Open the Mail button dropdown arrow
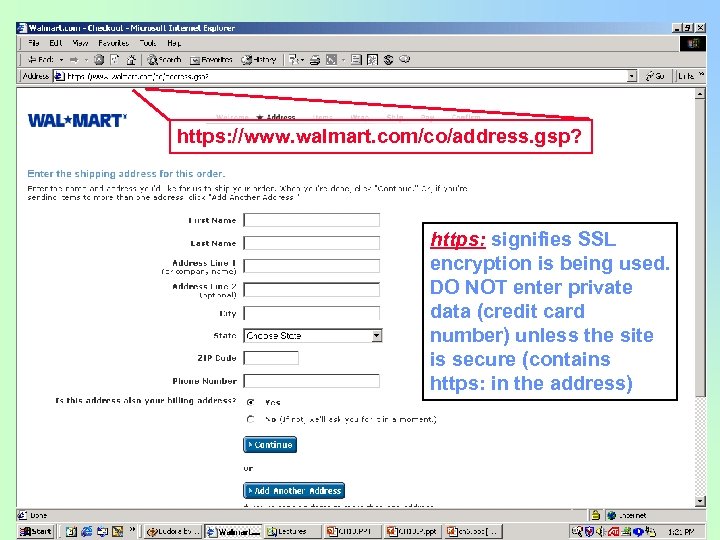The width and height of the screenshot is (720, 540). point(302,60)
